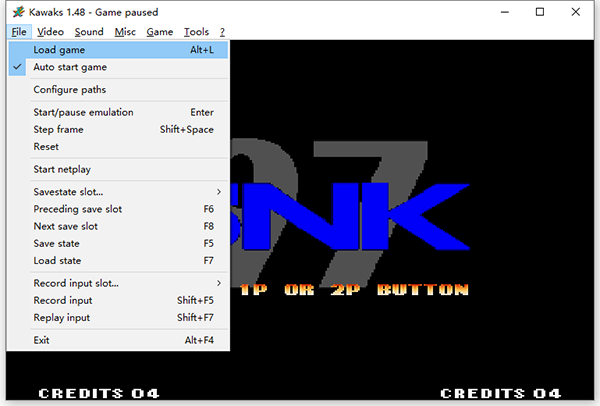Open the Sound menu
Viewport: 600px width, 406px height.
[89, 32]
